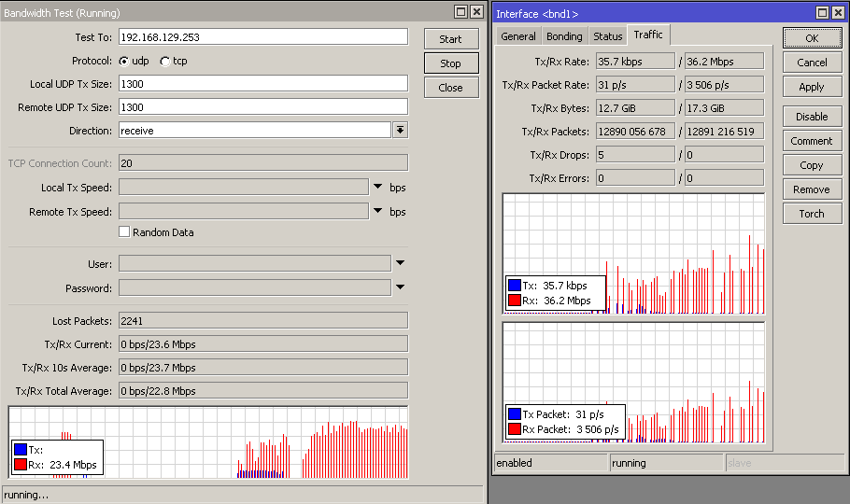
Task: Enable the Random Data checkbox
Action: (x=124, y=232)
